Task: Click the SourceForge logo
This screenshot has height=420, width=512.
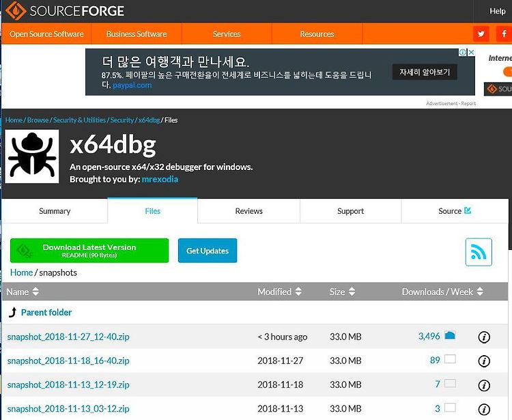Action: tap(65, 11)
